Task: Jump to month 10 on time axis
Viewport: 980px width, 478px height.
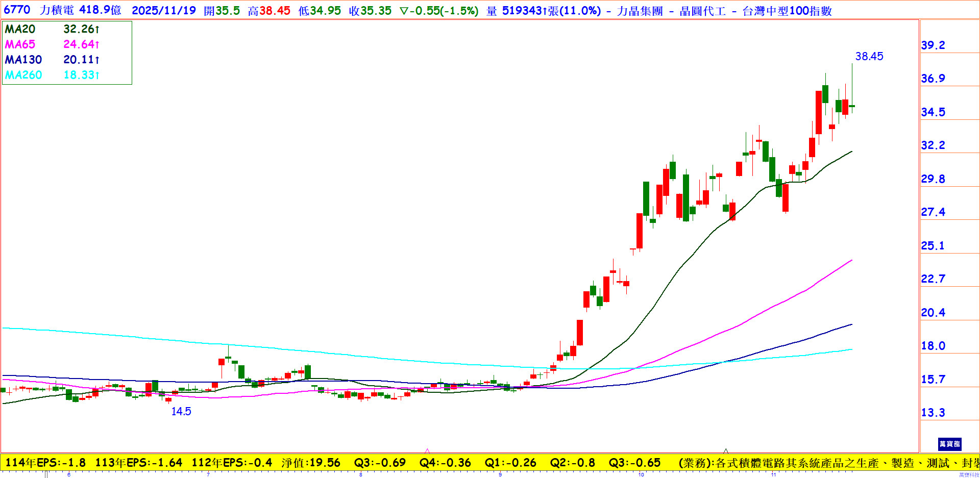Action: click(x=641, y=474)
